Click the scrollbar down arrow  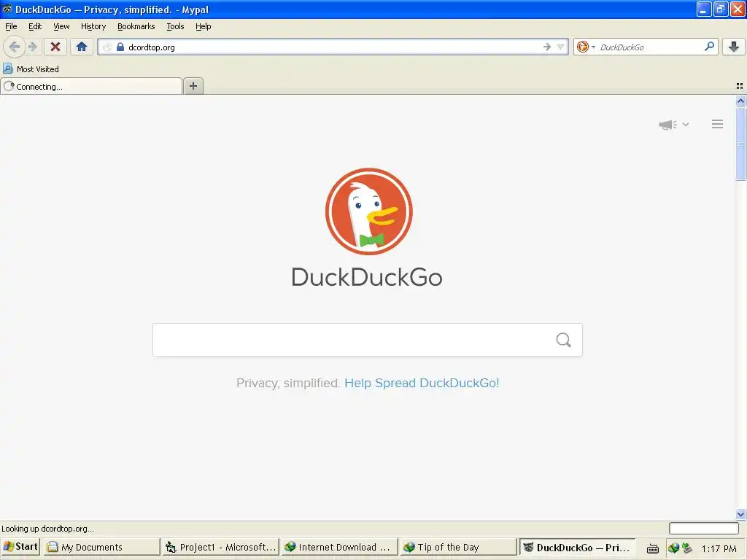pyautogui.click(x=740, y=514)
